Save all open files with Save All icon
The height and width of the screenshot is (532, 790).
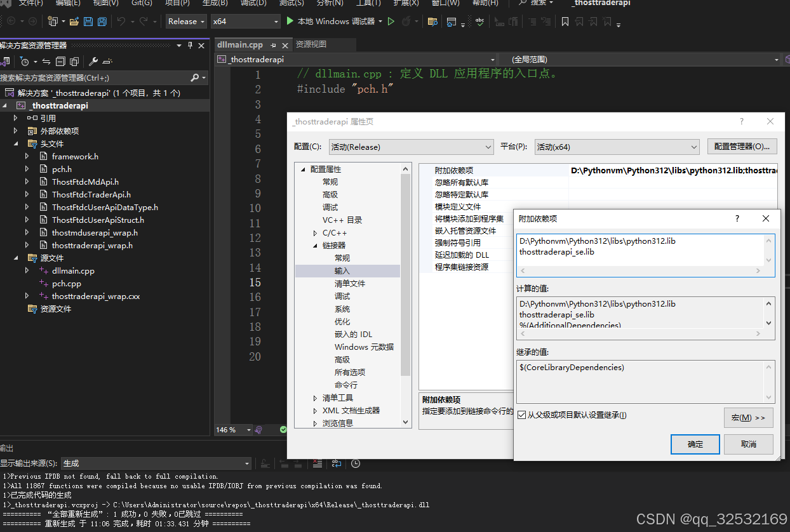pyautogui.click(x=102, y=21)
